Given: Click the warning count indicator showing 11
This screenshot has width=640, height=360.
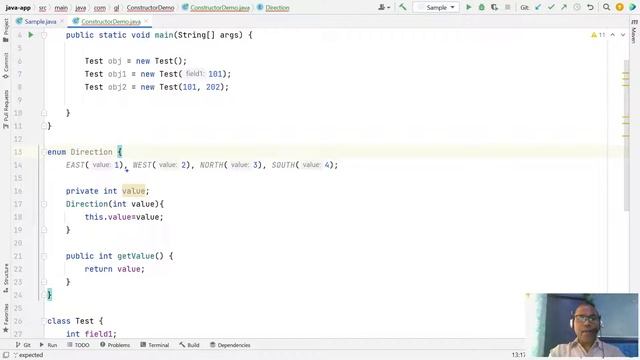Looking at the screenshot, I should point(598,35).
